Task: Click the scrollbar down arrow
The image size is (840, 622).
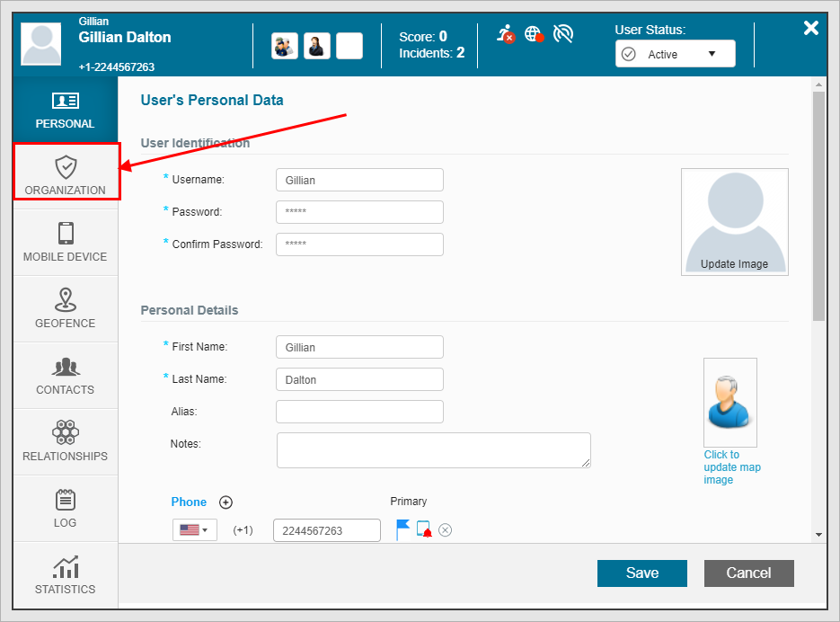Action: pyautogui.click(x=818, y=534)
